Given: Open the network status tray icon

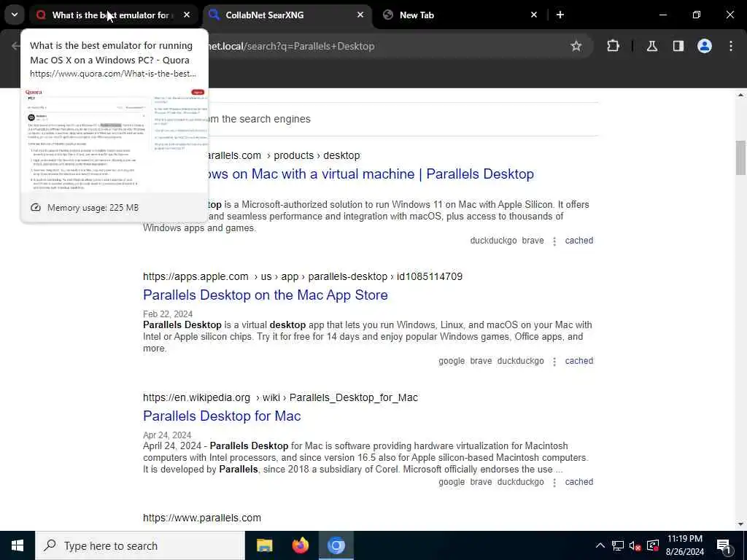Looking at the screenshot, I should coord(618,545).
